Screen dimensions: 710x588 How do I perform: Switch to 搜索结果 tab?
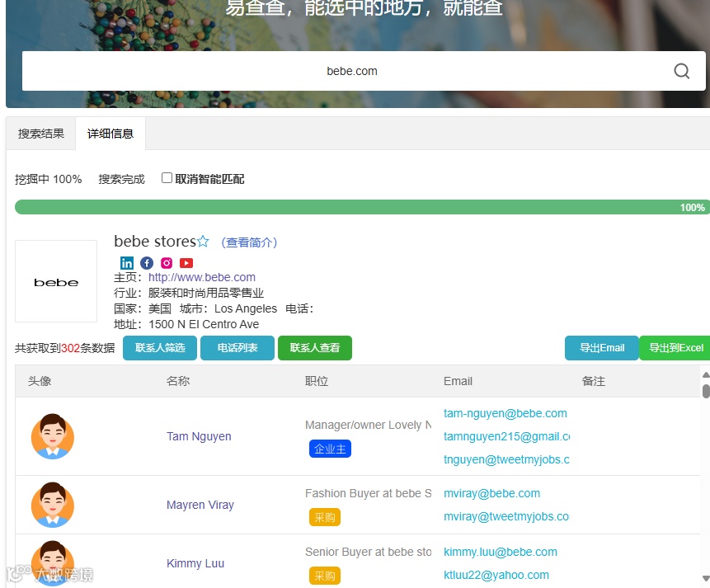click(40, 134)
